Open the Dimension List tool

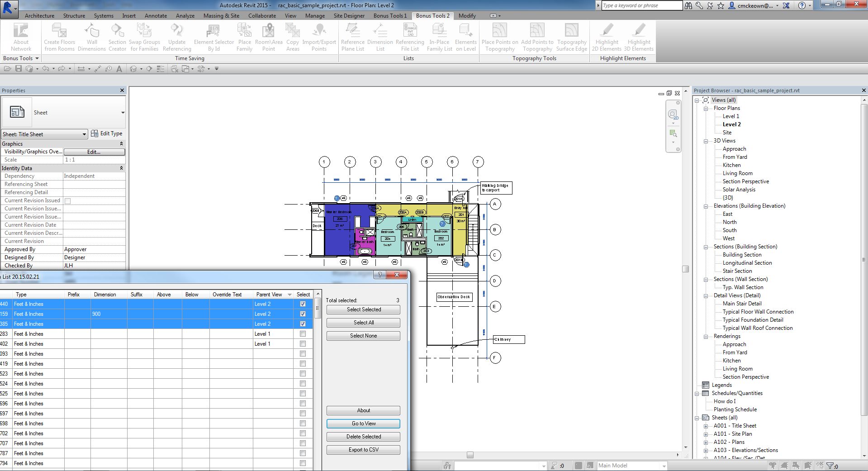(380, 31)
